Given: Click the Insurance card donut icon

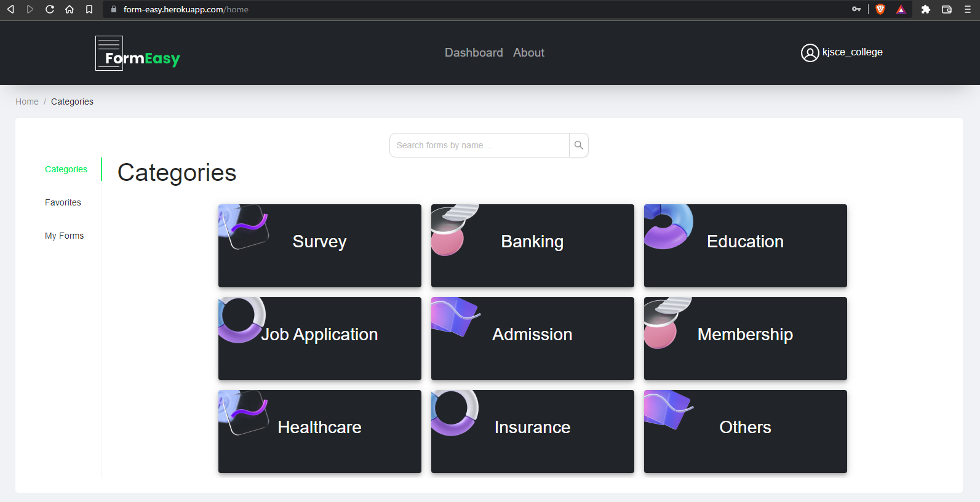Looking at the screenshot, I should 455,413.
